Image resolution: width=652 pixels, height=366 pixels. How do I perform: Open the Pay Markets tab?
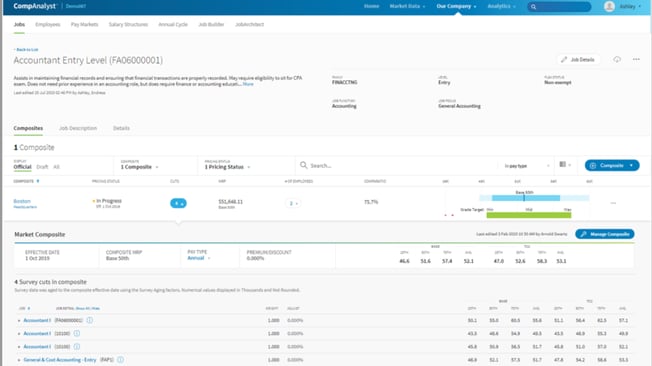pos(84,25)
